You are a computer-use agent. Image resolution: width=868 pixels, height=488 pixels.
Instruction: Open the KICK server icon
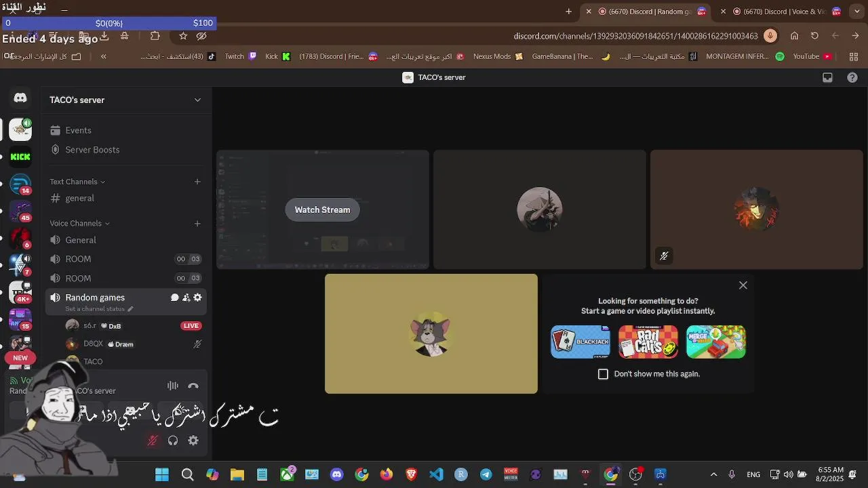pyautogui.click(x=20, y=157)
